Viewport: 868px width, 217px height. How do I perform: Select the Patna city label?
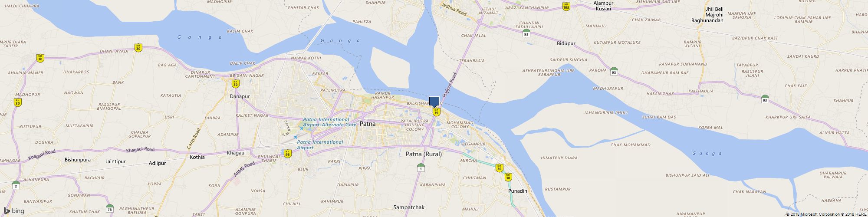click(367, 124)
